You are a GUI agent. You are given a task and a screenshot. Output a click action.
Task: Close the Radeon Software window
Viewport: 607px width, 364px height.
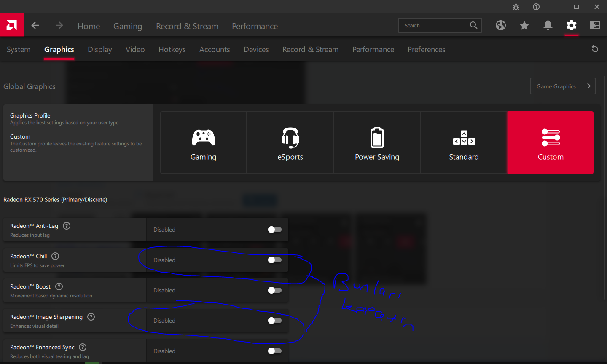click(597, 7)
